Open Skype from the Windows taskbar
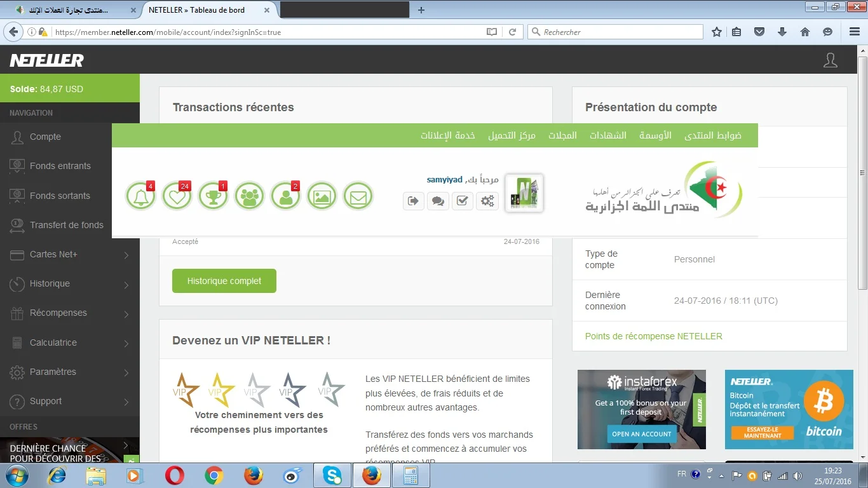Screen dimensions: 868x488 click(332, 475)
